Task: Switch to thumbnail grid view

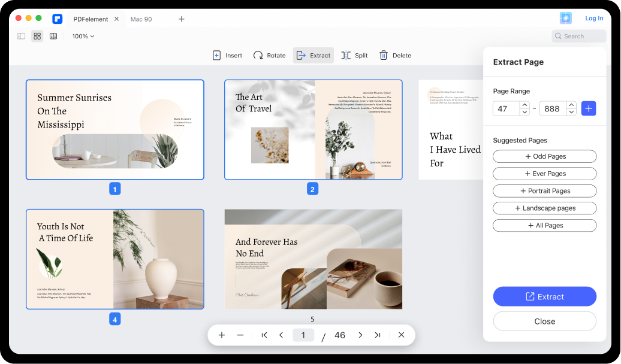Action: [37, 36]
